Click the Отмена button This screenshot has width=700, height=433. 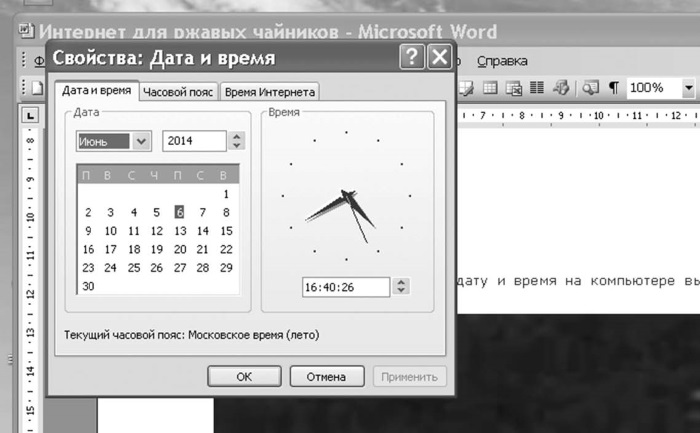326,377
